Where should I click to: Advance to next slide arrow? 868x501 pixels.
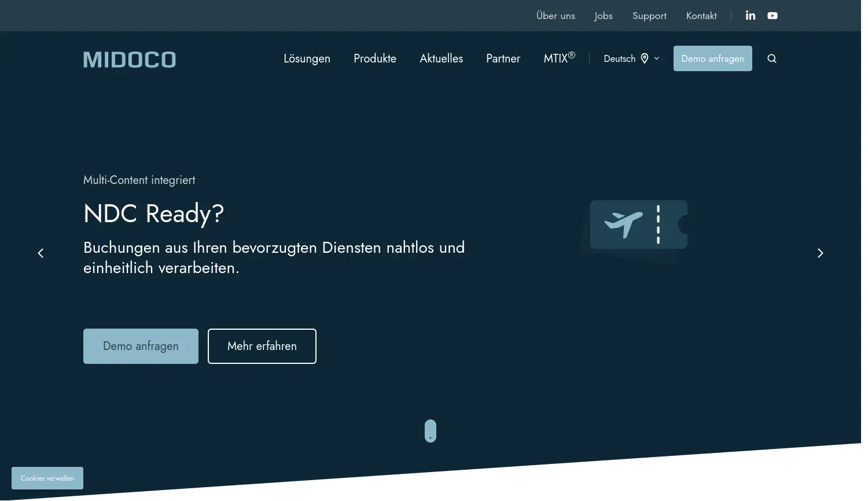pyautogui.click(x=820, y=253)
